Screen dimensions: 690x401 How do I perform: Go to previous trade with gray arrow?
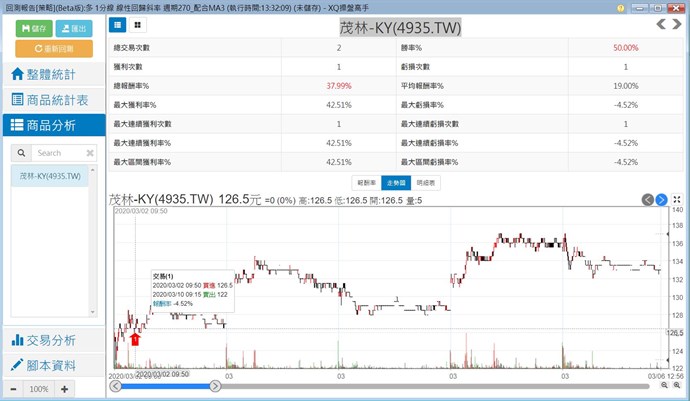click(x=647, y=200)
